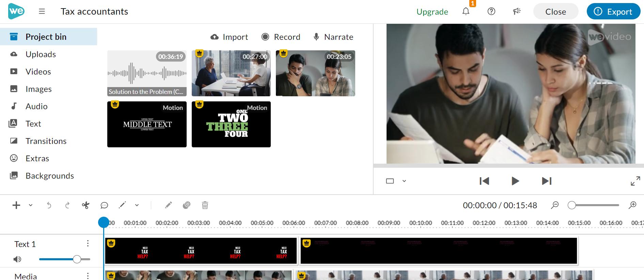Click the undo arrow in timeline toolbar

(x=49, y=205)
